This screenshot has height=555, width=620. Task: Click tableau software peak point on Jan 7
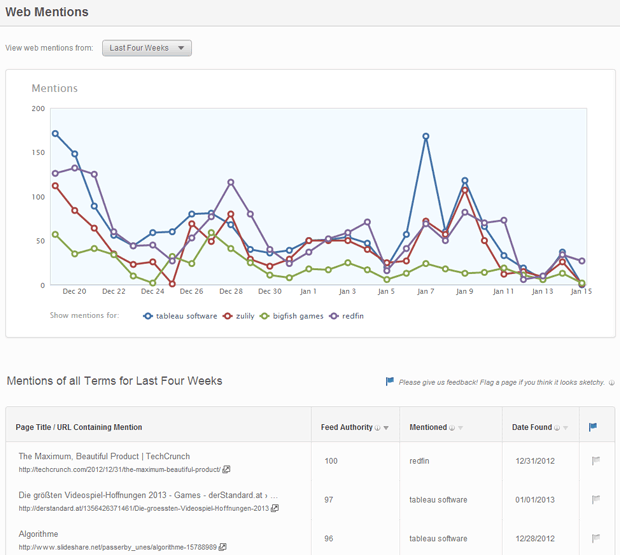(x=426, y=136)
